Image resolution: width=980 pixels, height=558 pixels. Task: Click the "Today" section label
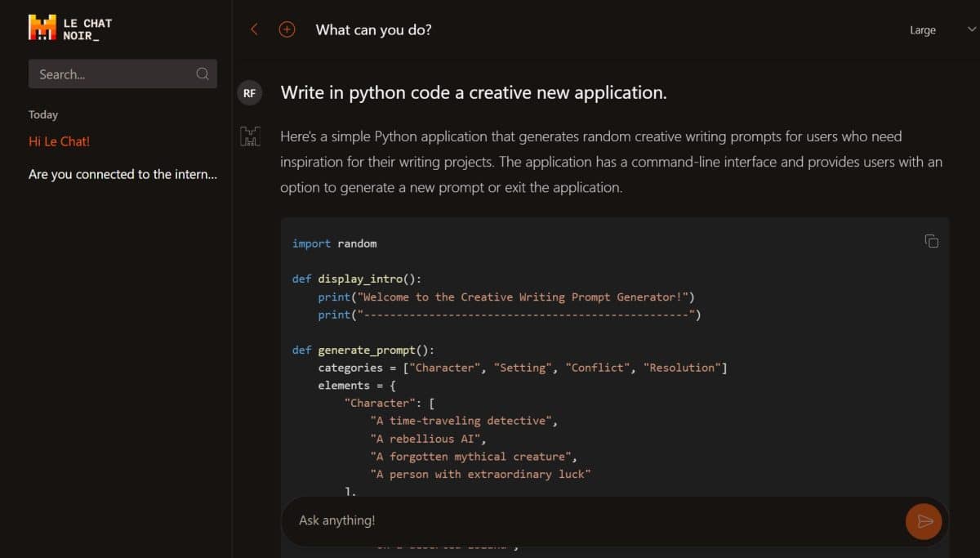coord(43,114)
